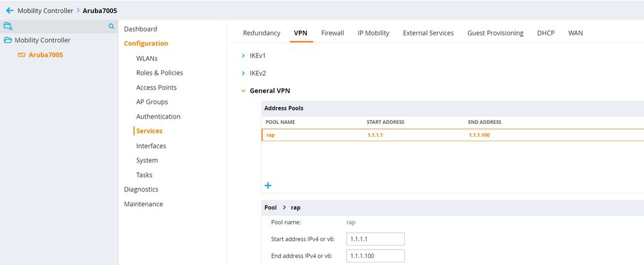The image size is (644, 265).
Task: Click the search magnifier icon in sidebar
Action: coord(111,26)
